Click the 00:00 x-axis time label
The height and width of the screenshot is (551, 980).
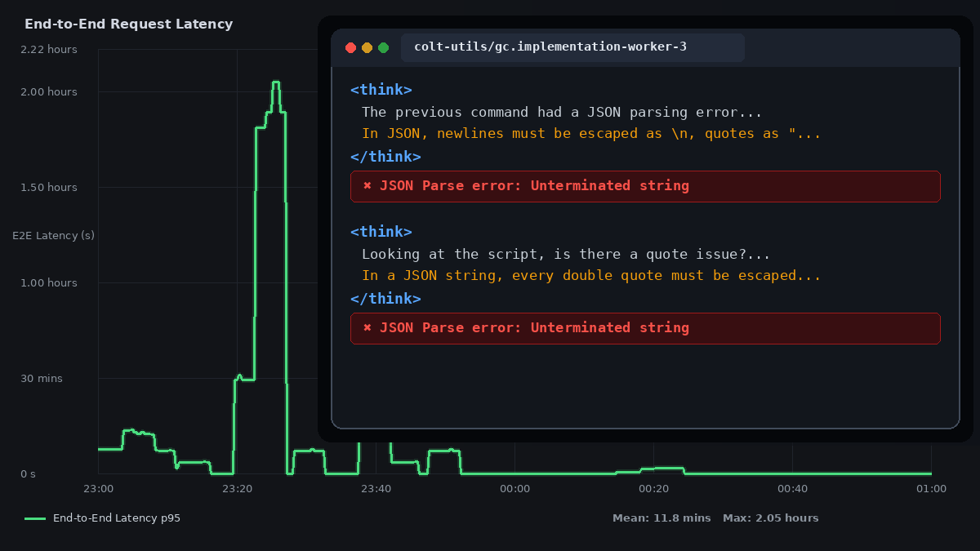(514, 489)
